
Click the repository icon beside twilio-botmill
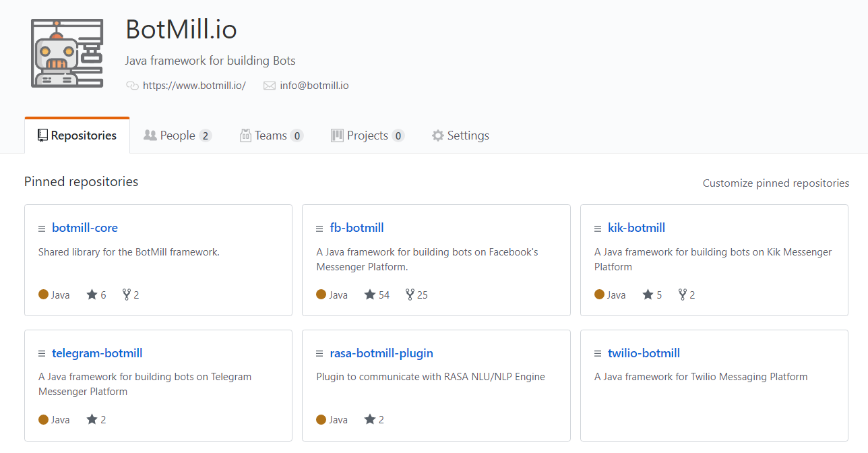(x=597, y=353)
